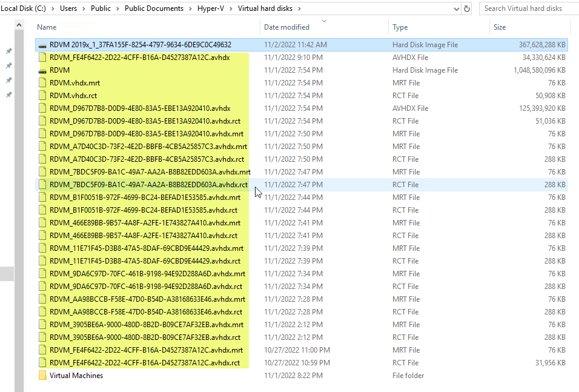
Task: Navigate to Users in the breadcrumb
Action: [68, 8]
